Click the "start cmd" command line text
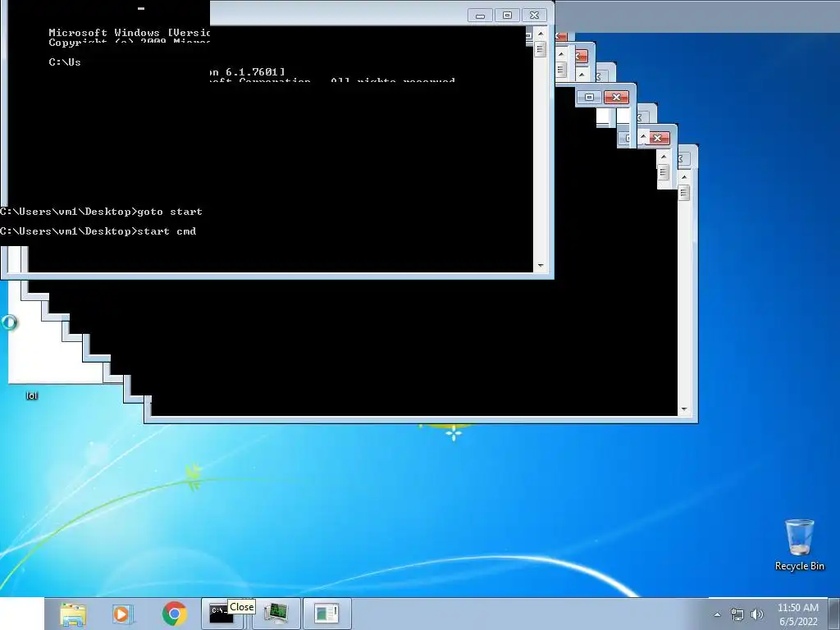This screenshot has height=630, width=840. click(x=167, y=231)
